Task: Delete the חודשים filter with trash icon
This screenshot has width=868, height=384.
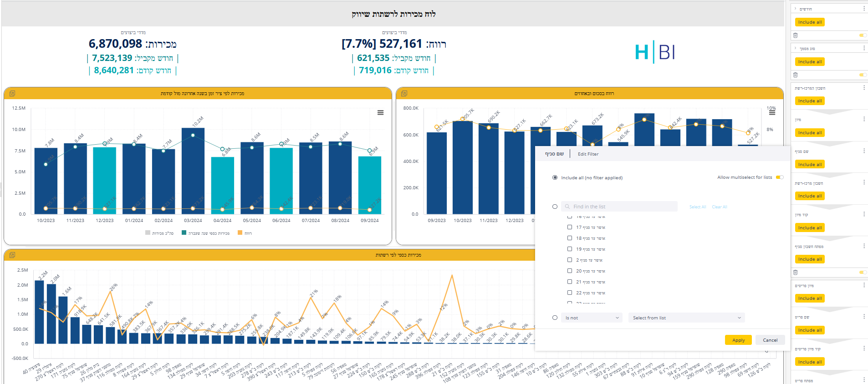Action: click(795, 35)
